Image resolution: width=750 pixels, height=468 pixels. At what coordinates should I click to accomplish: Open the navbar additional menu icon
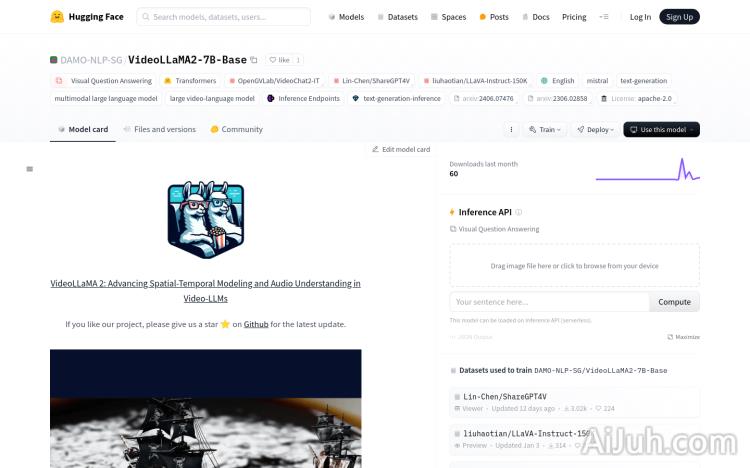coord(603,17)
